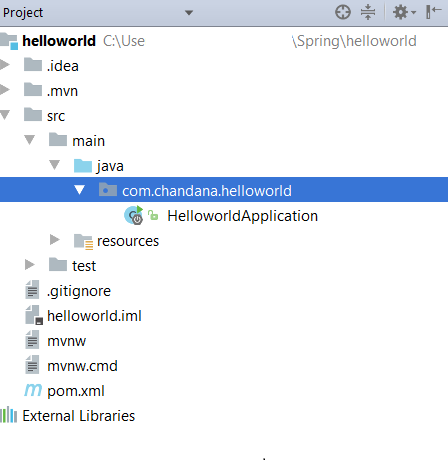Screen dimensions: 448x465
Task: Expand the test folder
Action: tap(30, 265)
